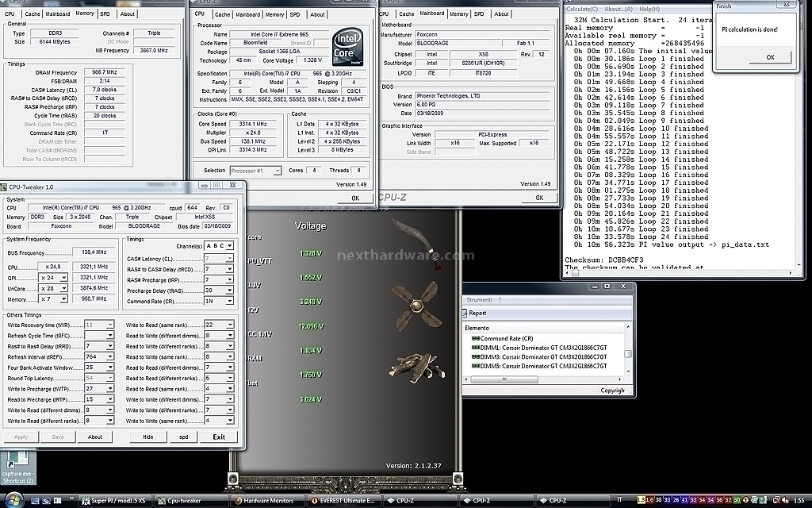Click the spd button in CPU-Tweaker
Viewport: 812px width, 508px height.
click(184, 437)
